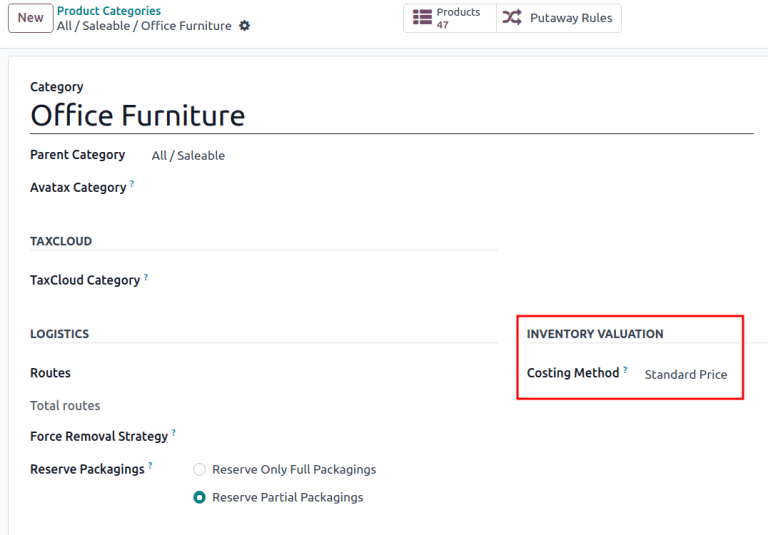Image resolution: width=768 pixels, height=535 pixels.
Task: Click the Avatax Category input field
Action: click(320, 188)
